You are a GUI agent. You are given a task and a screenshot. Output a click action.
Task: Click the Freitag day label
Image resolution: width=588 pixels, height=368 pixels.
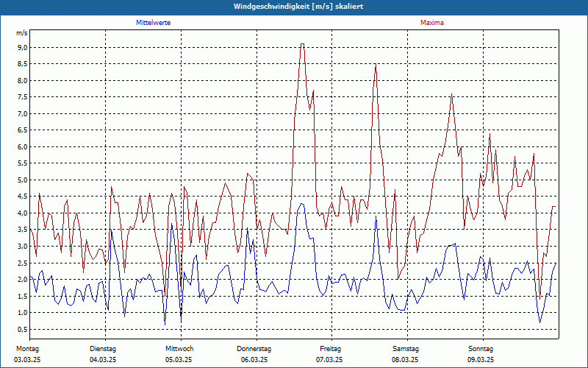(330, 349)
